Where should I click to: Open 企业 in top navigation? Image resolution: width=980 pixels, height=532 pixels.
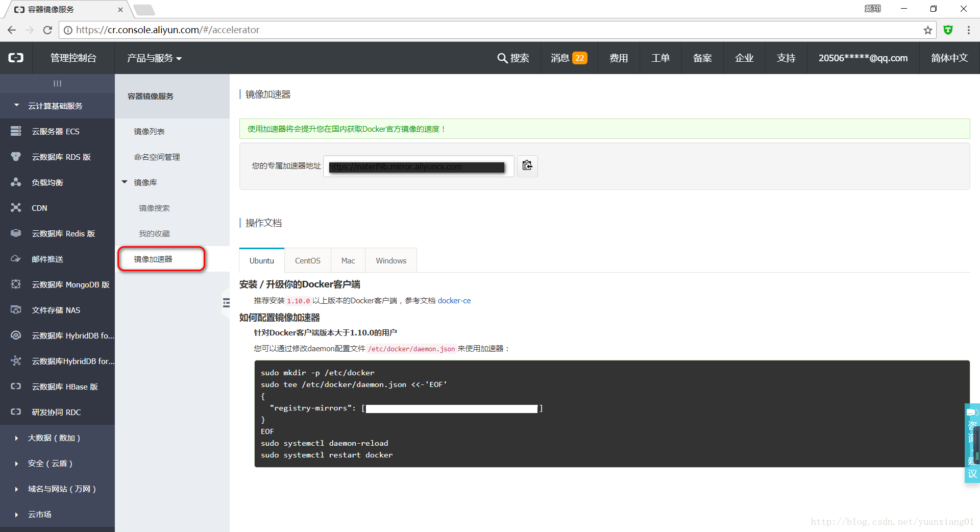point(744,58)
